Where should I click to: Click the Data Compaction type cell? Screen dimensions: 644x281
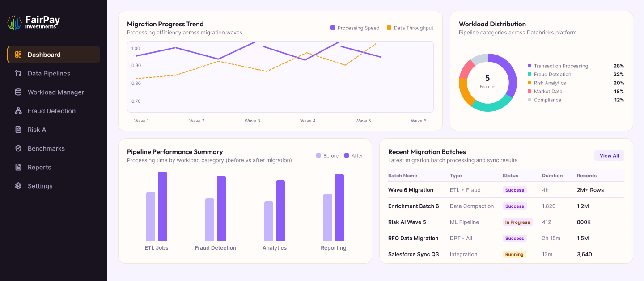(x=472, y=206)
